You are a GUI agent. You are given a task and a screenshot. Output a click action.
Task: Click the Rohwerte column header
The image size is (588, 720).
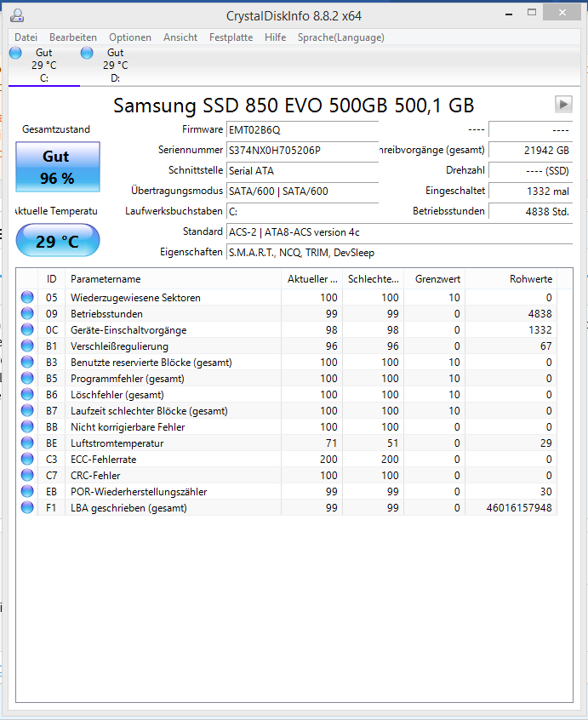pyautogui.click(x=511, y=279)
